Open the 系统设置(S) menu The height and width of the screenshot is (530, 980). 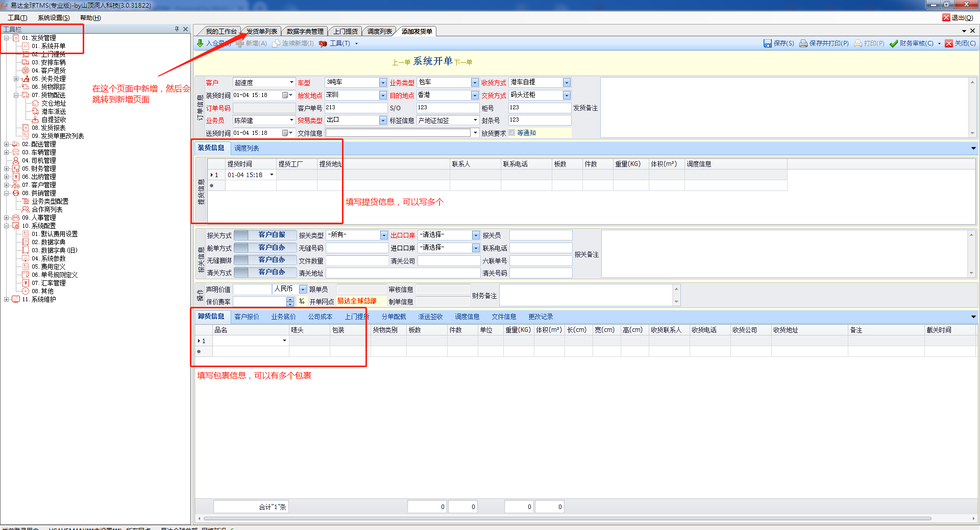[x=54, y=17]
